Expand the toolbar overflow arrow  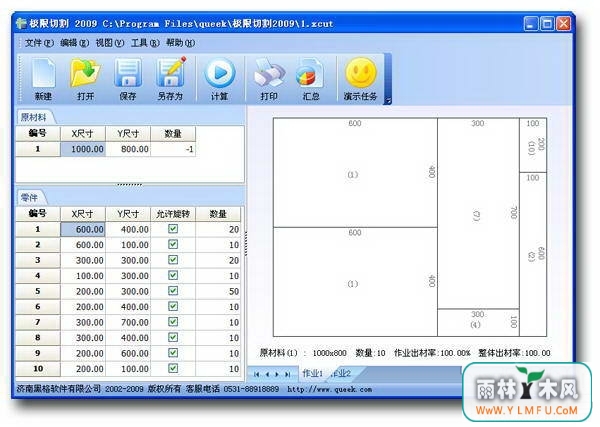388,100
